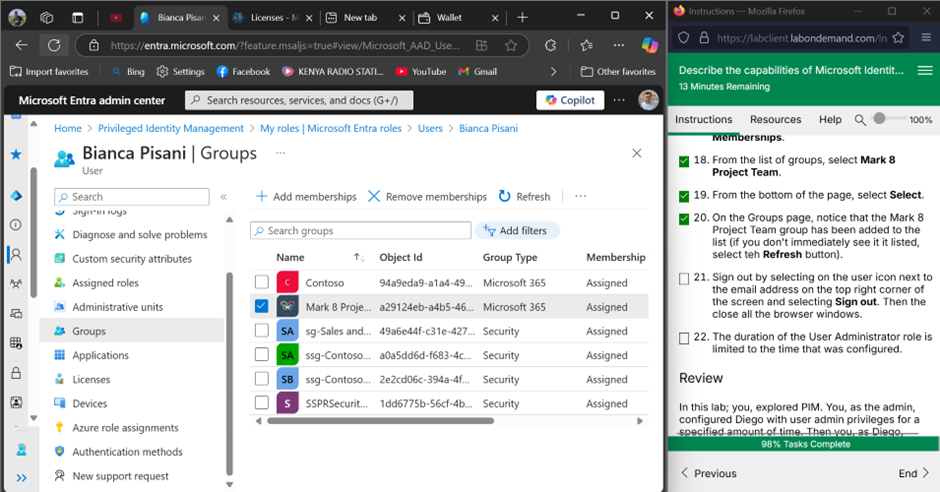940x492 pixels.
Task: Reload the Entra page in Edge
Action: [54, 45]
